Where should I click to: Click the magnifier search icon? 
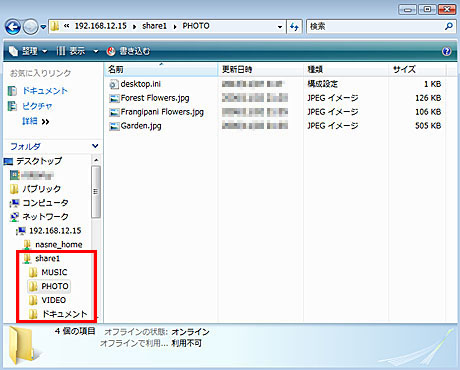(x=449, y=26)
